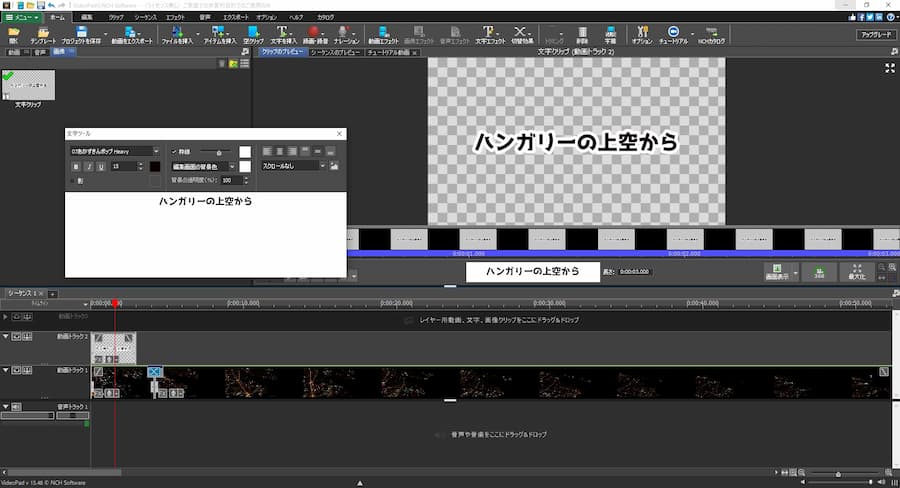
Task: Click the font size field
Action: point(123,166)
